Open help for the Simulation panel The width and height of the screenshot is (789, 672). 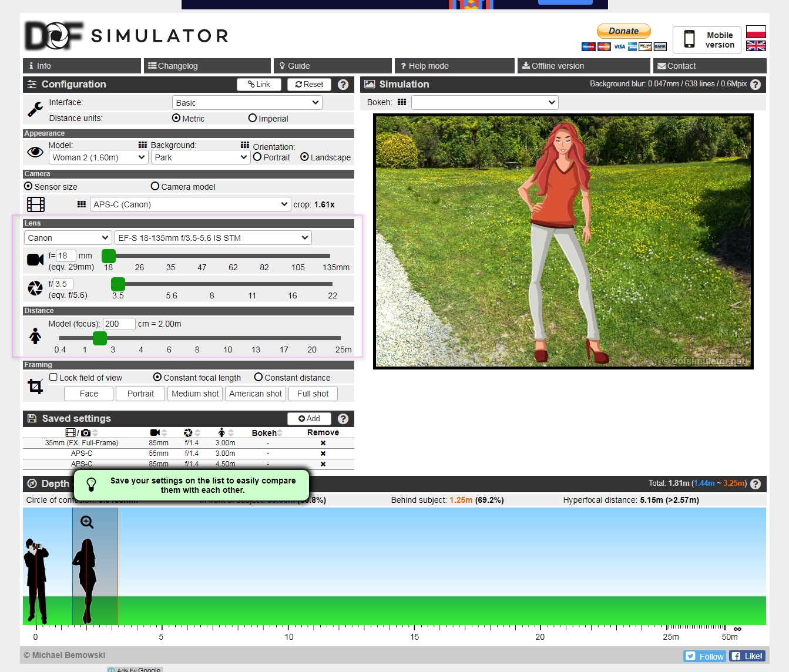(x=756, y=85)
